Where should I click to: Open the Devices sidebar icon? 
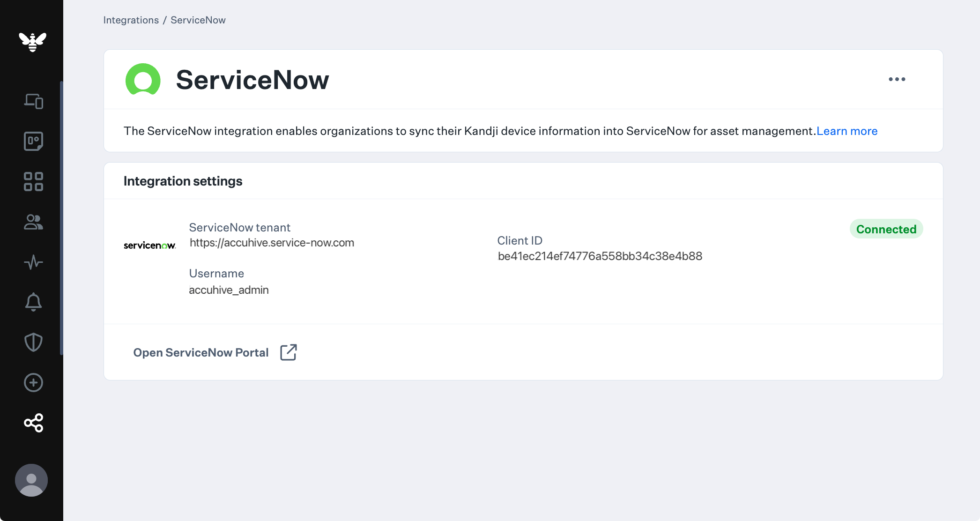33,101
